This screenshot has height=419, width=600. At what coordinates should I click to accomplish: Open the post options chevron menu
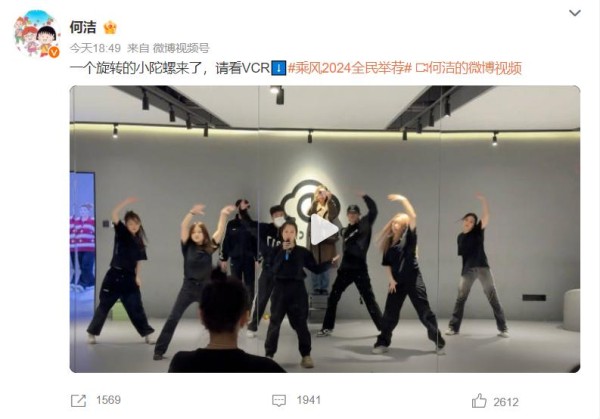(575, 13)
